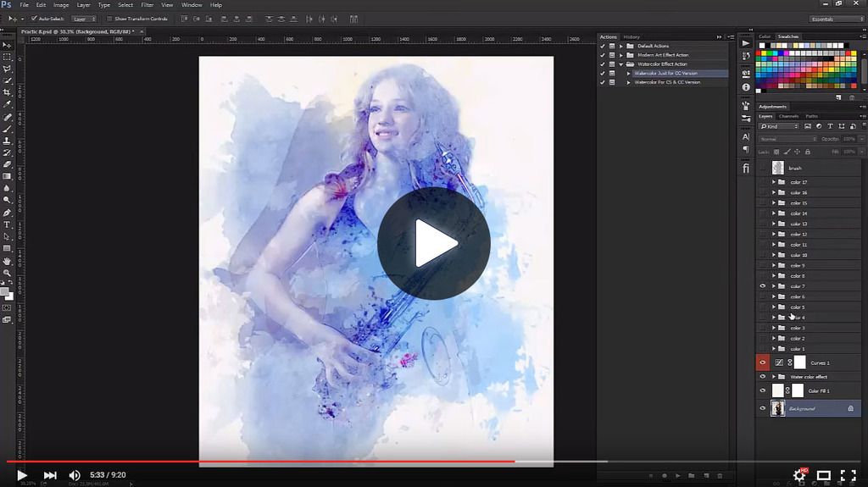868x487 pixels.
Task: Enter fullscreen video mode
Action: tap(848, 475)
